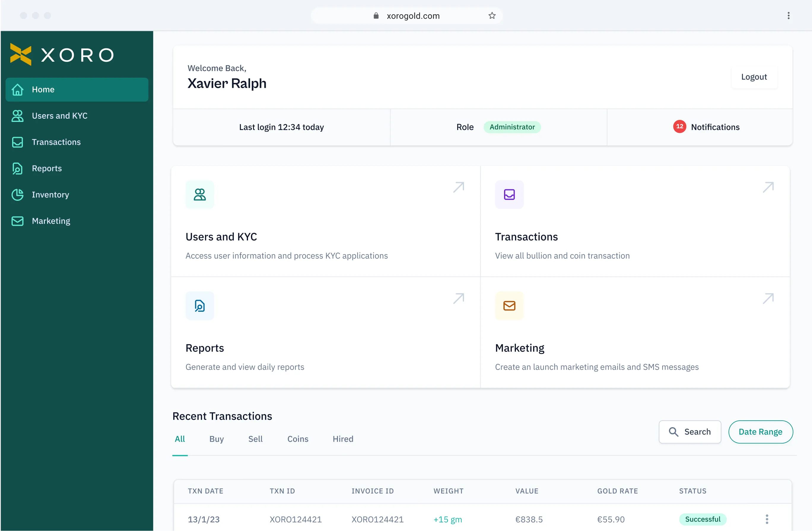The image size is (812, 531).
Task: Click the browser bookmark star icon
Action: [492, 15]
